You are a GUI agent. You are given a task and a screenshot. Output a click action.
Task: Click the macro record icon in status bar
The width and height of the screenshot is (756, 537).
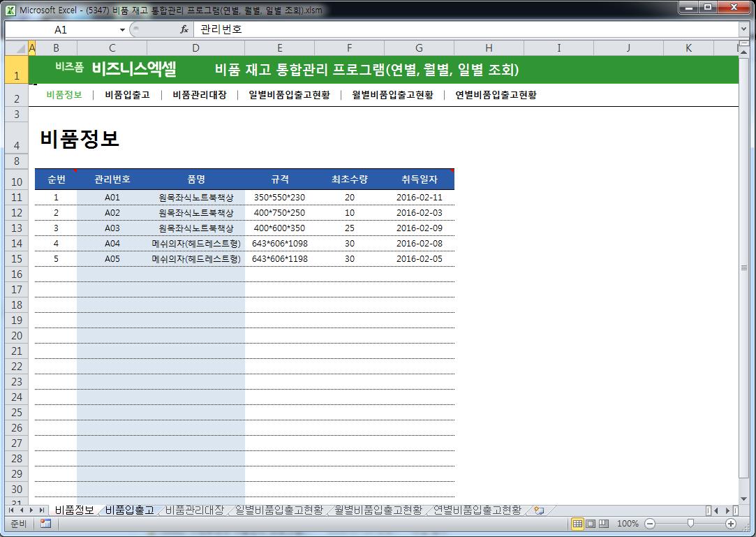[x=45, y=524]
